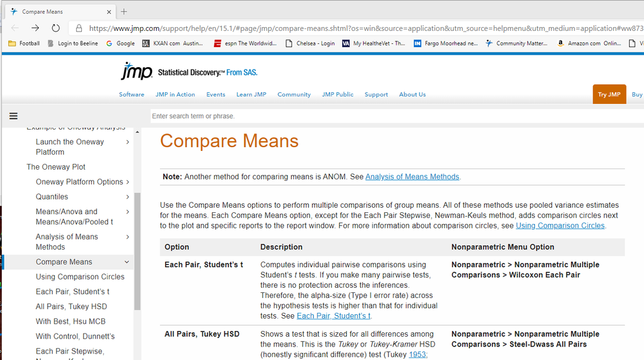The image size is (644, 360).
Task: Click the browser forward arrow
Action: pos(35,28)
